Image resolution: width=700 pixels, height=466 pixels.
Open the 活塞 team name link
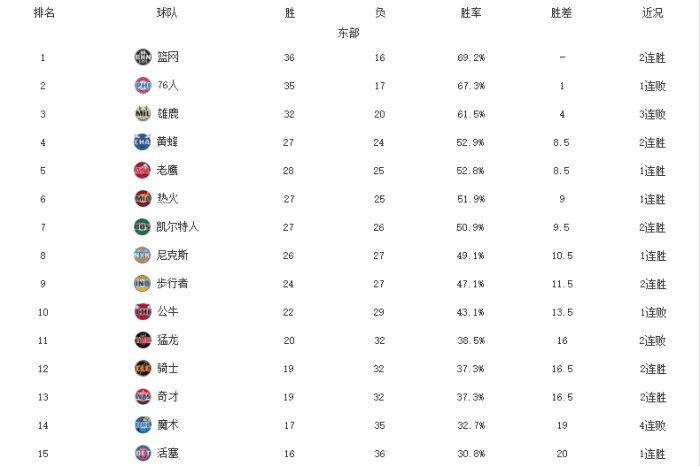coord(168,454)
